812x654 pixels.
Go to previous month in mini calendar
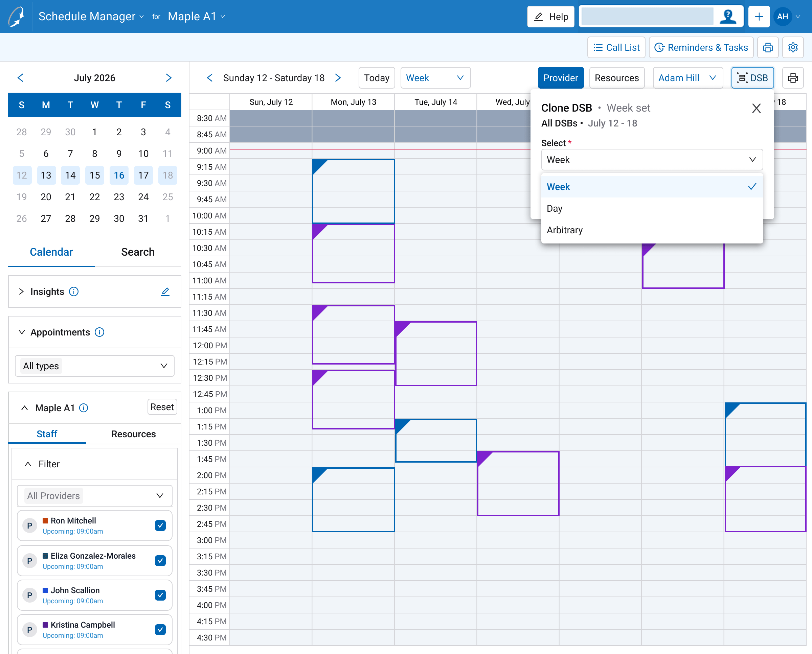click(20, 78)
